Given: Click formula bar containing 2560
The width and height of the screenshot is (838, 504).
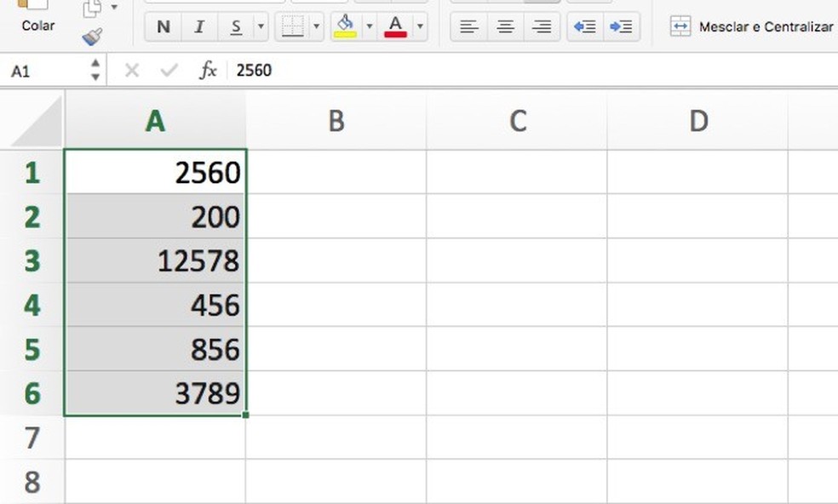Looking at the screenshot, I should [535, 70].
